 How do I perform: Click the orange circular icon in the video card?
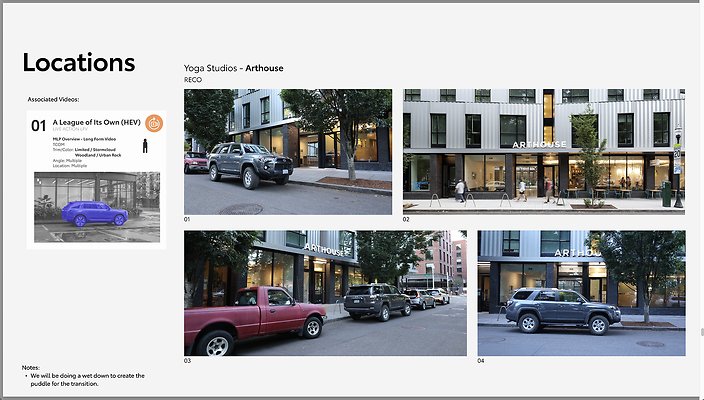(153, 124)
